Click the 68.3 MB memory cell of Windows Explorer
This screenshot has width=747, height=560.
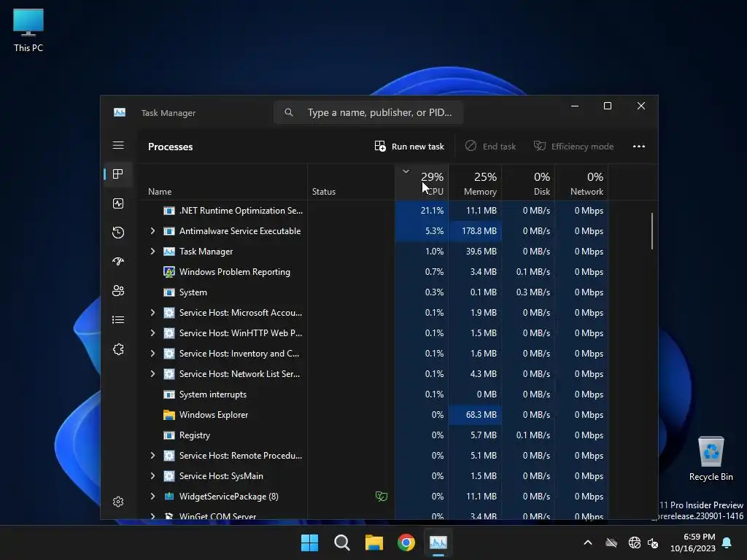click(x=475, y=415)
